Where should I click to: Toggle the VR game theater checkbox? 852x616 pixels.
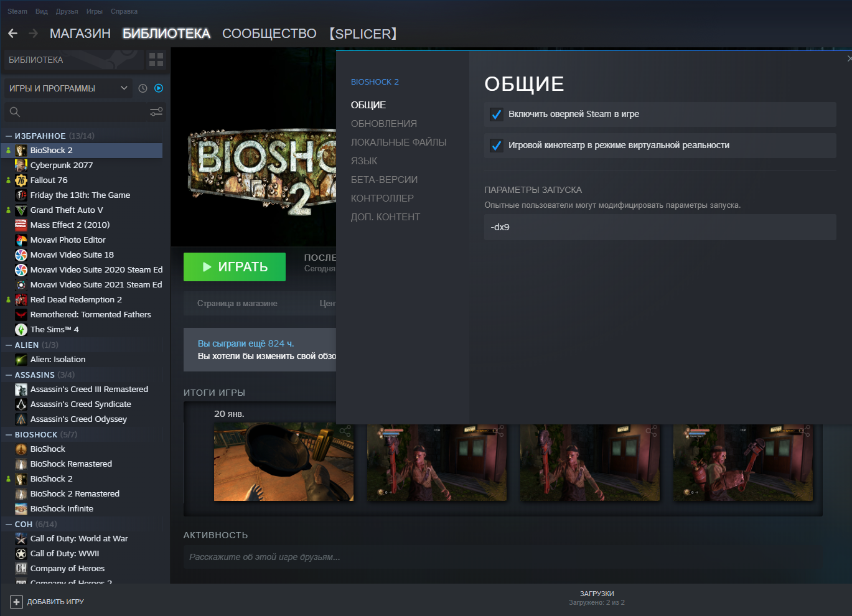click(x=496, y=146)
